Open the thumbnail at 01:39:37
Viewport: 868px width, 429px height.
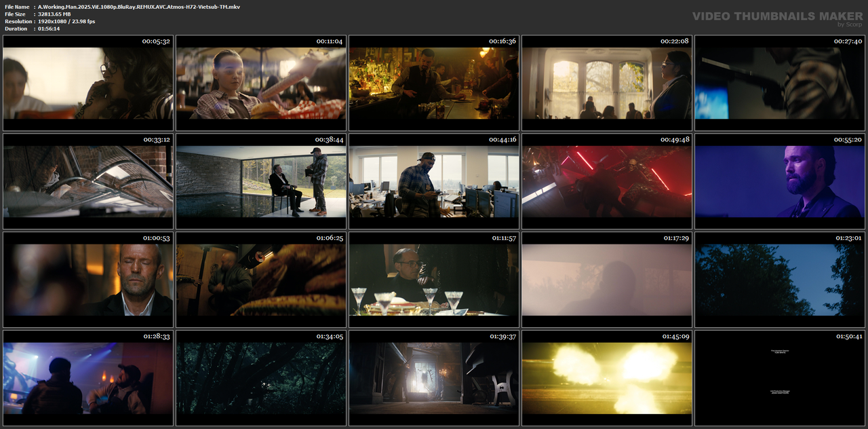[434, 378]
